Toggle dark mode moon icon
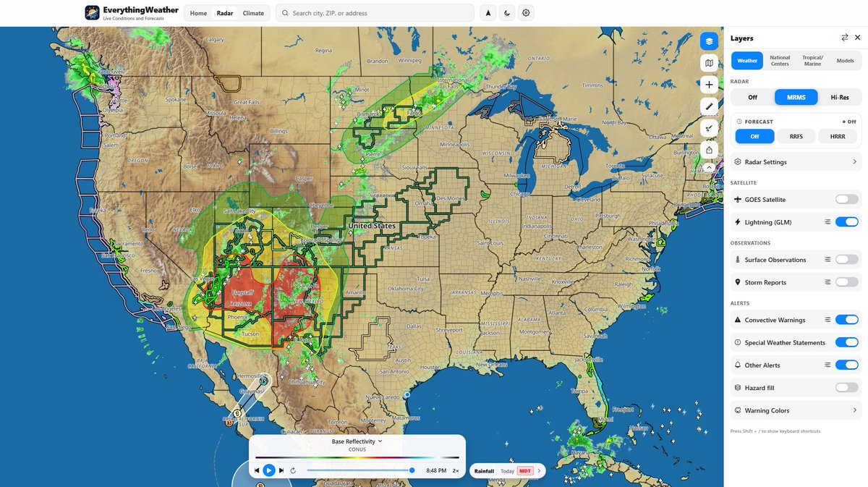 (507, 13)
